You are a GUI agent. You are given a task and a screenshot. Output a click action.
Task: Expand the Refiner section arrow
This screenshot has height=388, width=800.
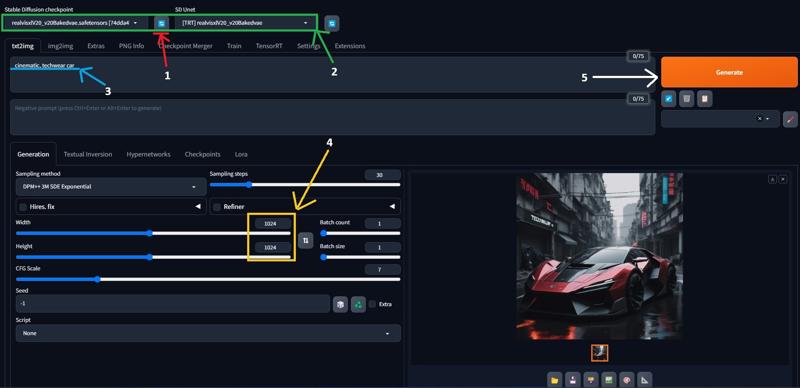[392, 207]
